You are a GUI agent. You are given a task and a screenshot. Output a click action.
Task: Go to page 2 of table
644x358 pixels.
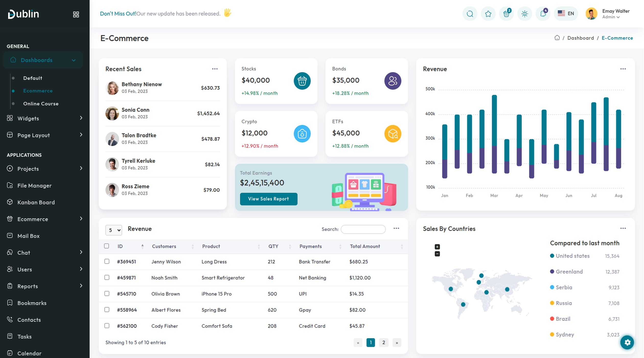[x=384, y=343]
